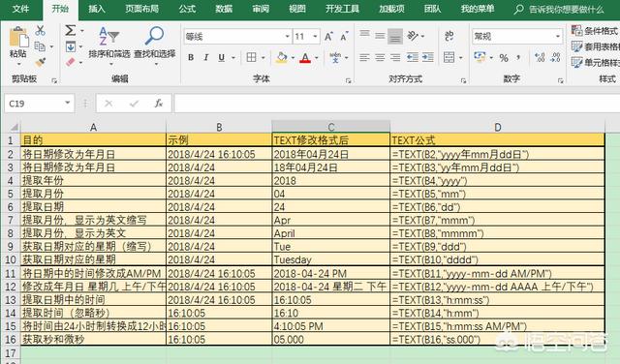Toggle Center horizontal alignment
Image resolution: width=620 pixels, height=364 pixels.
click(x=380, y=58)
